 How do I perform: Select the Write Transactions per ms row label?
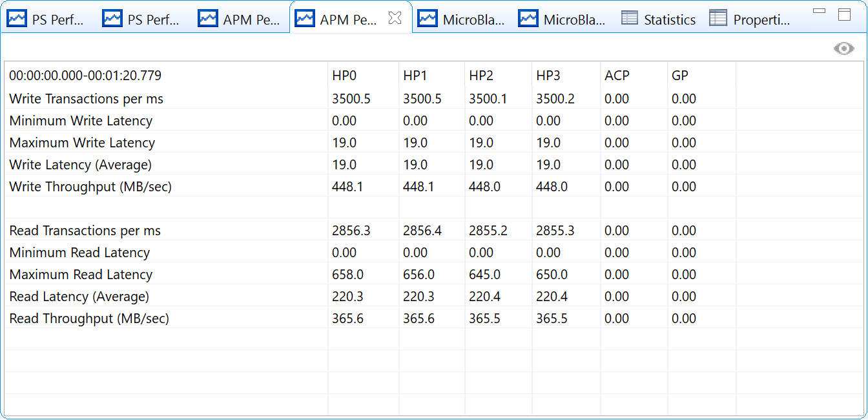[x=87, y=99]
